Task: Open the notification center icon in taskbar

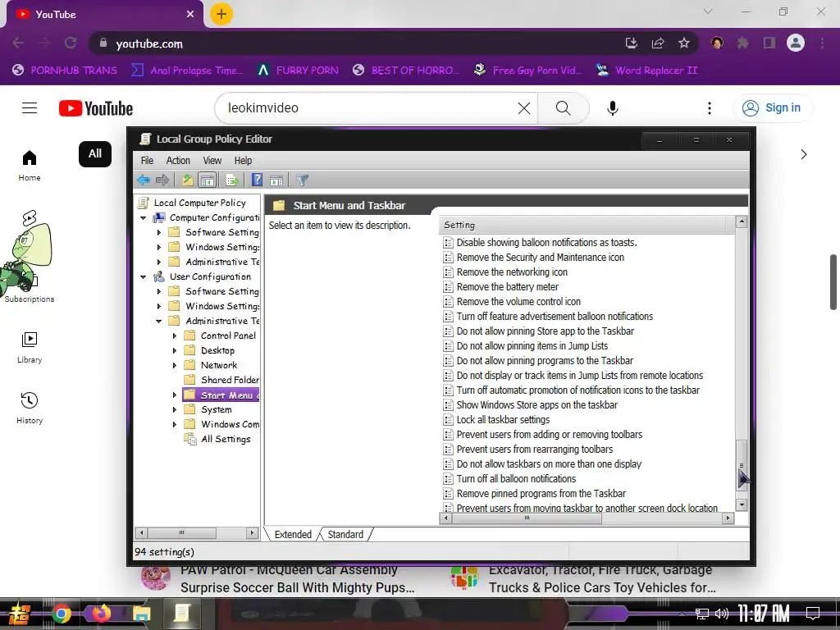Action: (x=813, y=614)
